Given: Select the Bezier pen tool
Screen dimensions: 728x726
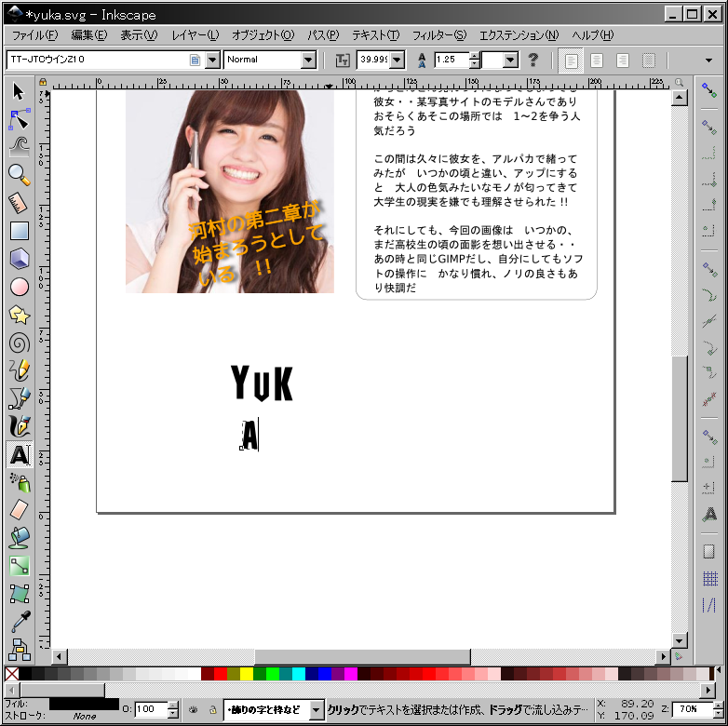Looking at the screenshot, I should tap(19, 398).
